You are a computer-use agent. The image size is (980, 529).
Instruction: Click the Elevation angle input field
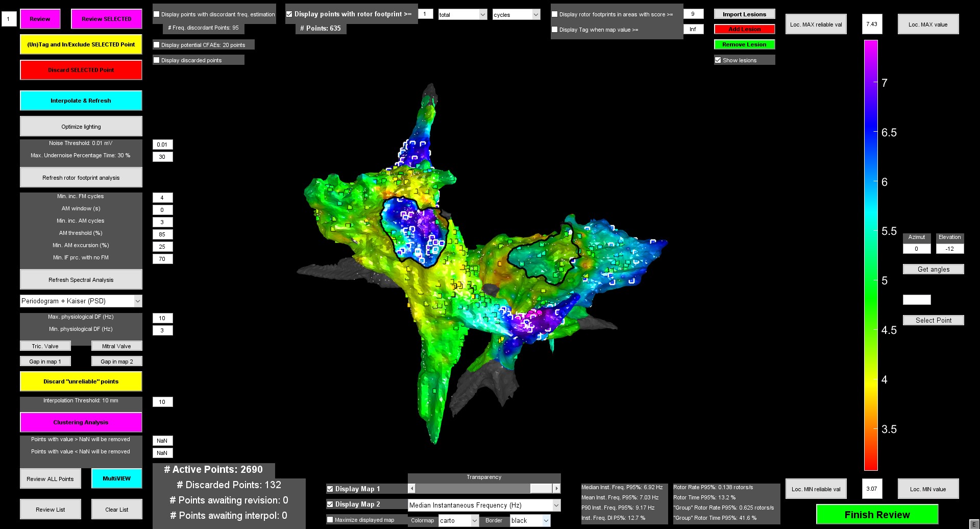[x=949, y=249]
